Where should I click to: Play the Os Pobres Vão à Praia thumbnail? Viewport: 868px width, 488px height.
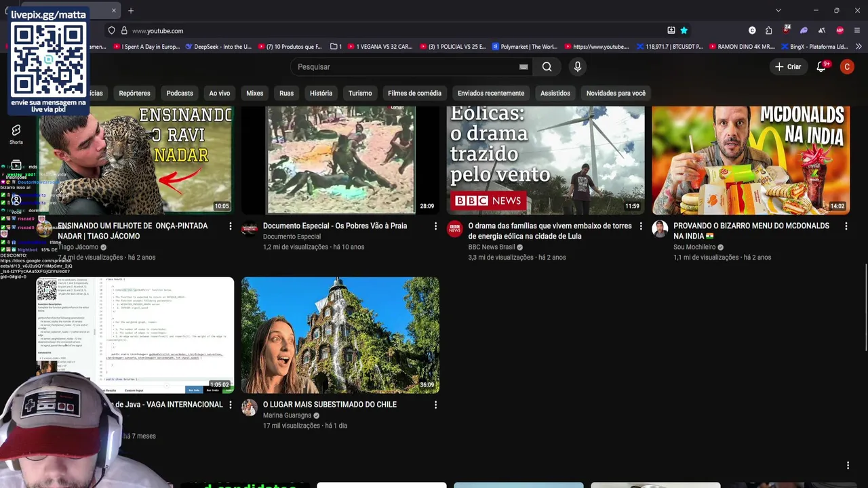point(340,160)
